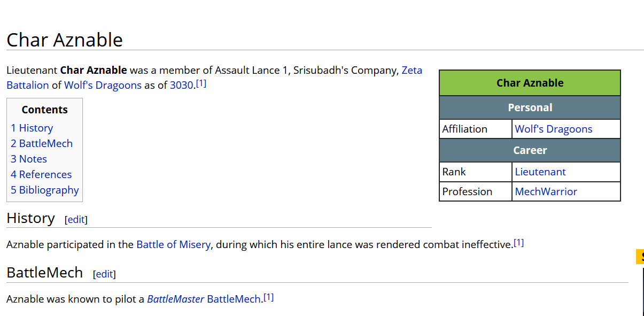Open the BattleMech link after BattleMaster
The width and height of the screenshot is (644, 316).
coord(234,299)
